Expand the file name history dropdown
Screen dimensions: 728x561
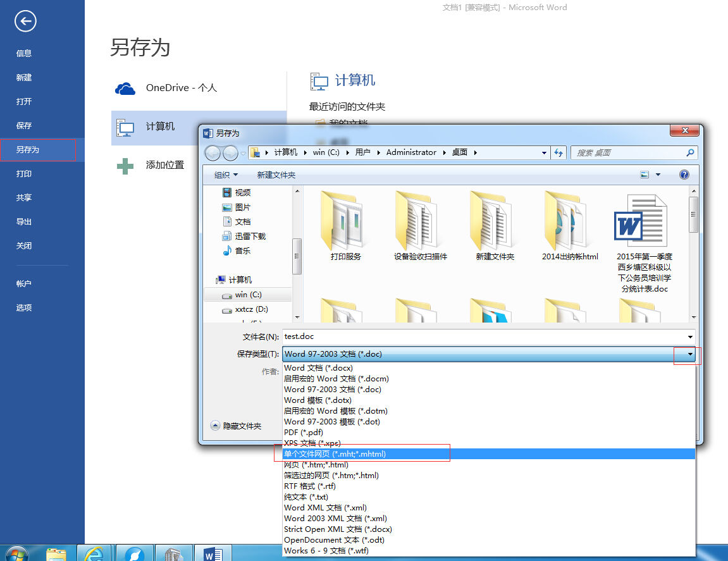point(691,336)
